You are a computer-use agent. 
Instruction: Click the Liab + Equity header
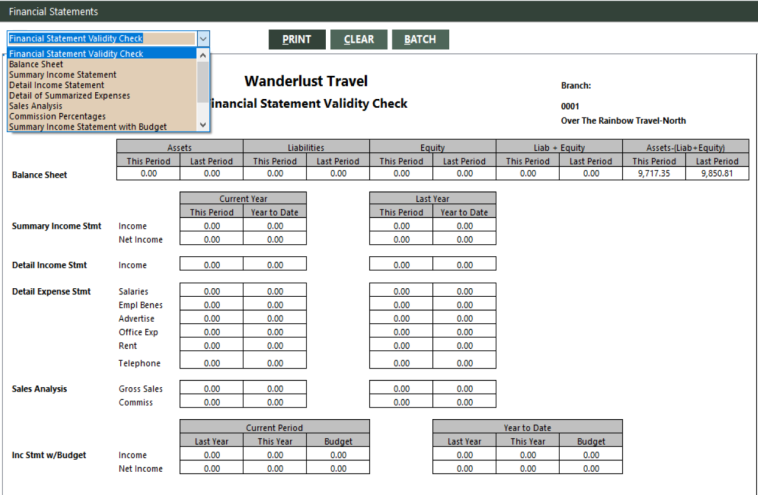[559, 147]
